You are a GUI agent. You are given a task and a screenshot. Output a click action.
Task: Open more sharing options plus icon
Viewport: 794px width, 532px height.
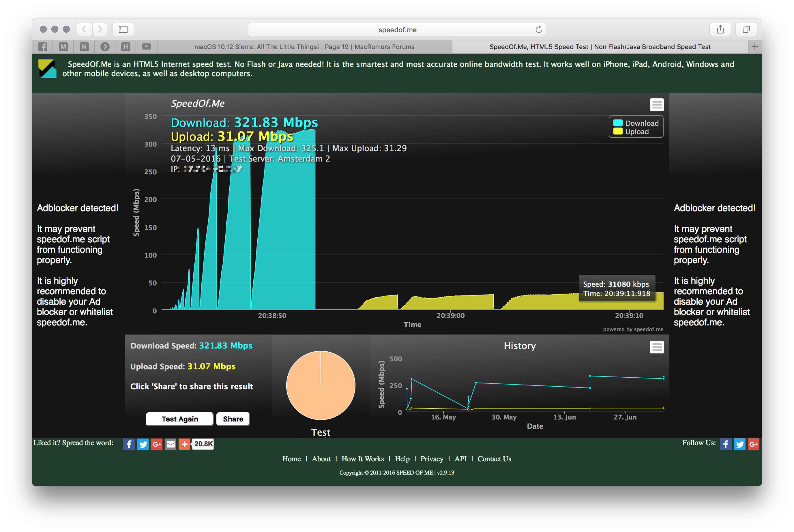(x=184, y=444)
